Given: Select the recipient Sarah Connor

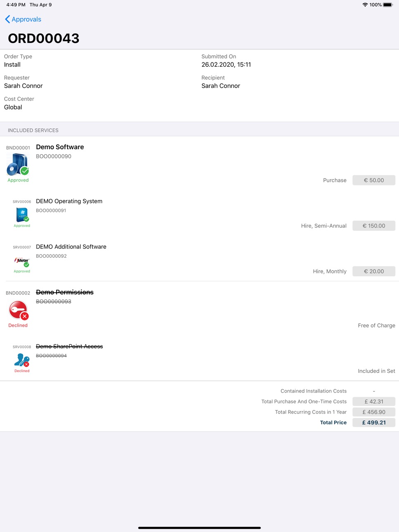Looking at the screenshot, I should (221, 86).
